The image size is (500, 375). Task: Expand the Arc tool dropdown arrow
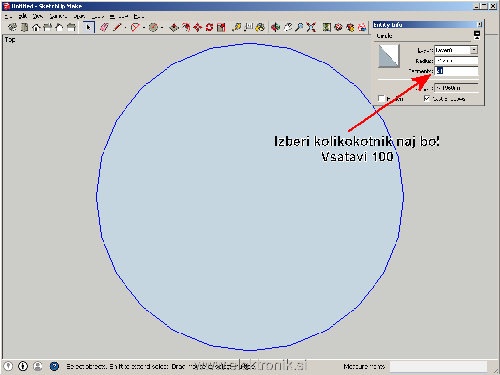[x=144, y=28]
